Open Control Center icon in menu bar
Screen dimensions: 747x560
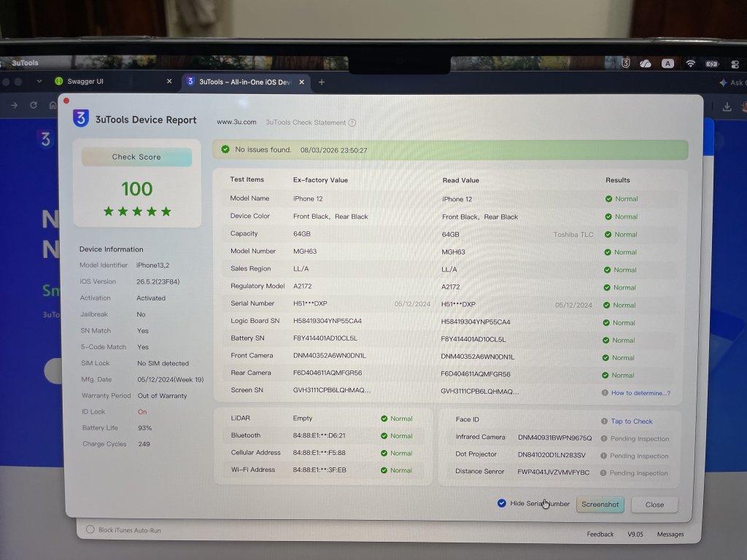(735, 64)
